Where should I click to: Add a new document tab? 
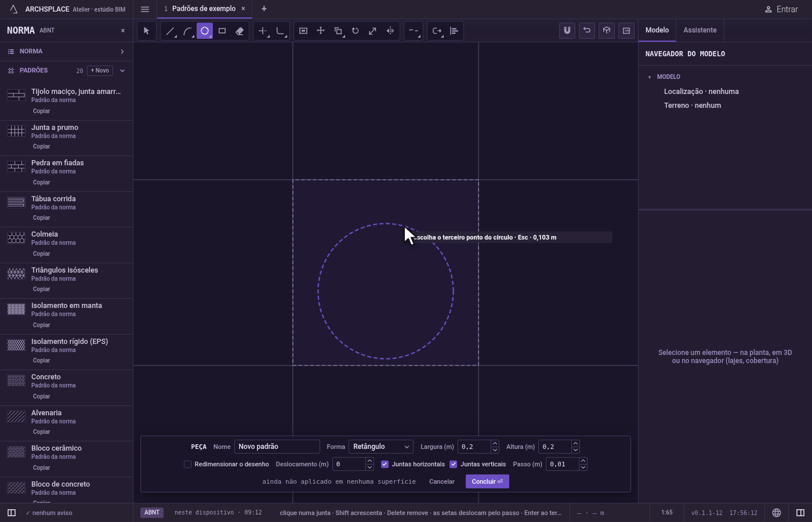coord(264,9)
